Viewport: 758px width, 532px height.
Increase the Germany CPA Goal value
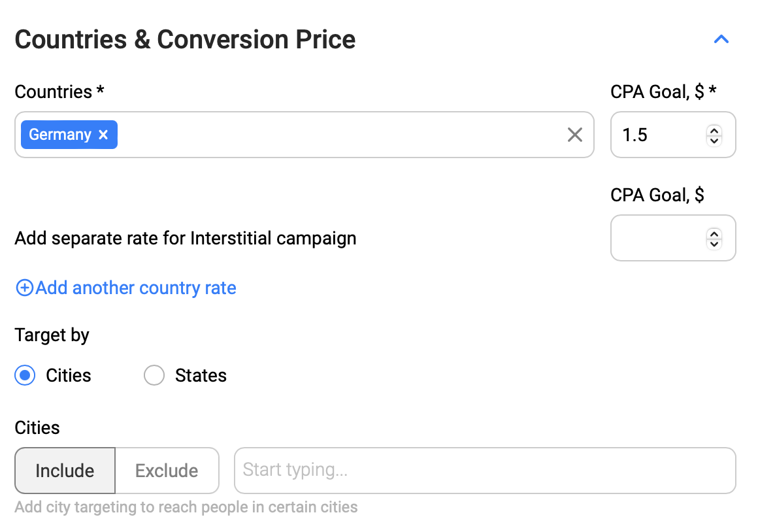[x=714, y=130]
